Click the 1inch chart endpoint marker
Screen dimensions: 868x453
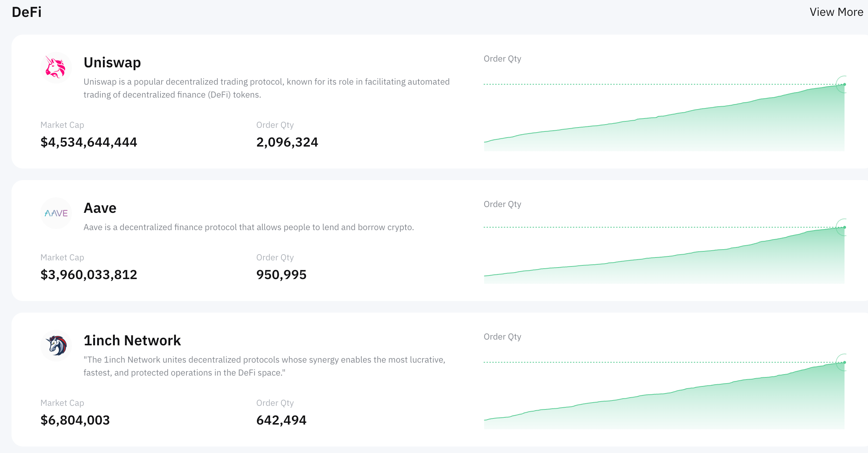coord(844,362)
